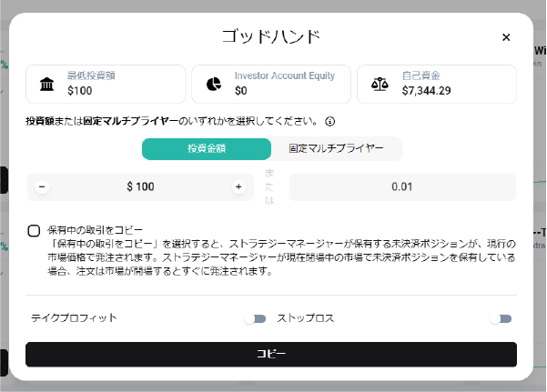Click the 0.01 multiplier field
Viewport: 547px width, 392px height.
402,187
